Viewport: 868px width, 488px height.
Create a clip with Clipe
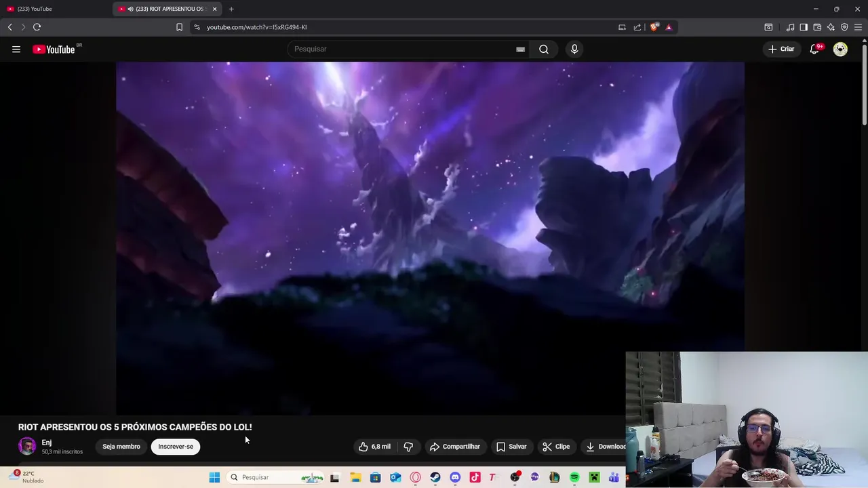click(x=556, y=447)
